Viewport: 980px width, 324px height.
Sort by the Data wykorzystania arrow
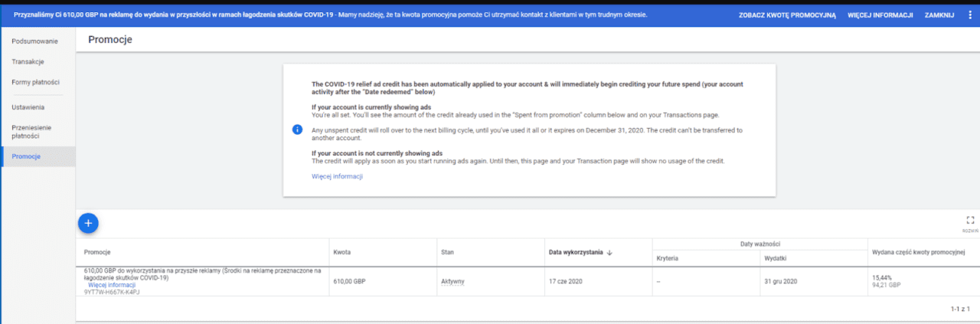click(609, 252)
